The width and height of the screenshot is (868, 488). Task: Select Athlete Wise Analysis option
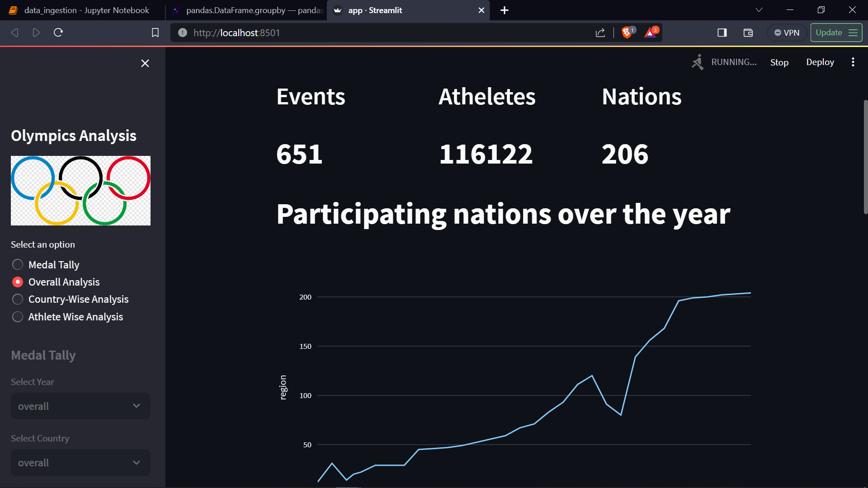pos(18,317)
